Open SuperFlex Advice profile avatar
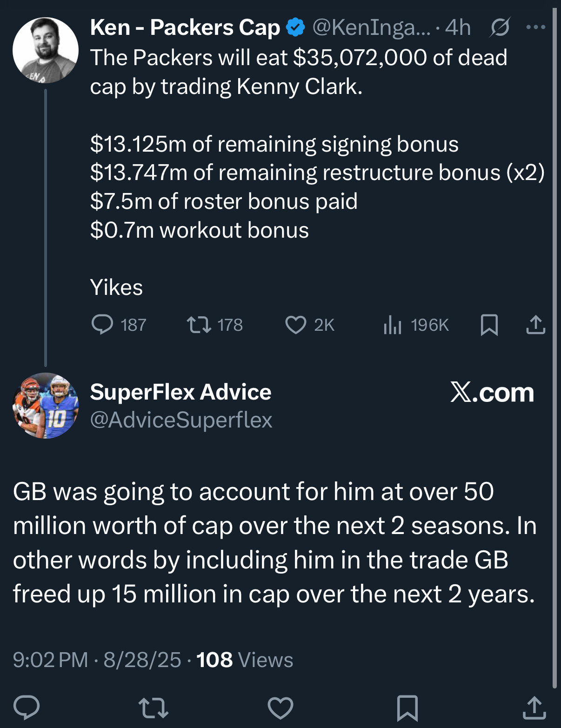This screenshot has width=561, height=728. (x=46, y=406)
